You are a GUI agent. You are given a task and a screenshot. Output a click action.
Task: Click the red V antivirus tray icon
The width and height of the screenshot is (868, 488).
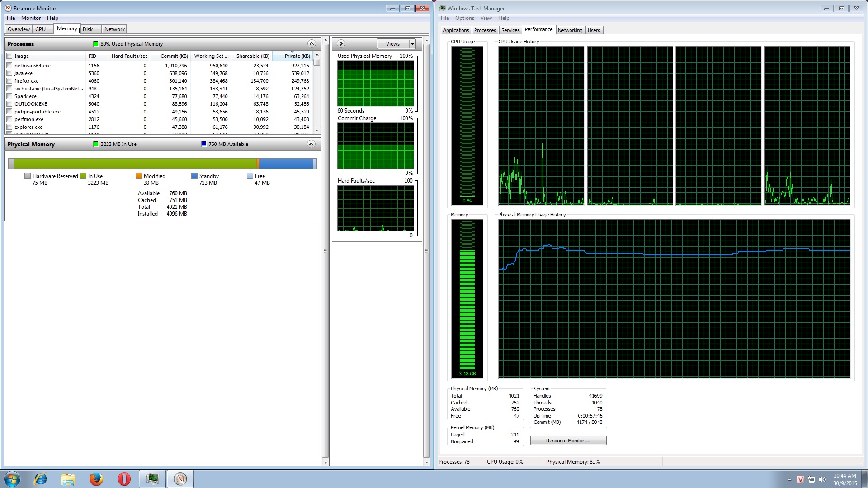(800, 479)
